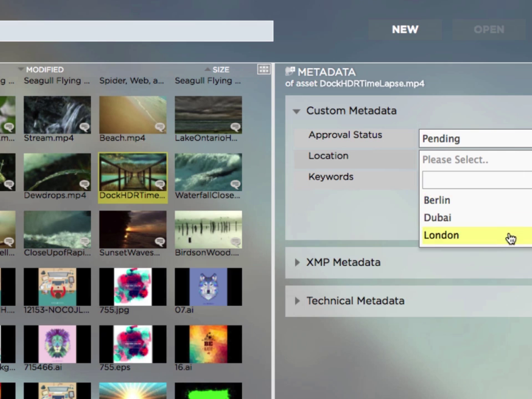
Task: Collapse the Custom Metadata section
Action: tap(296, 111)
